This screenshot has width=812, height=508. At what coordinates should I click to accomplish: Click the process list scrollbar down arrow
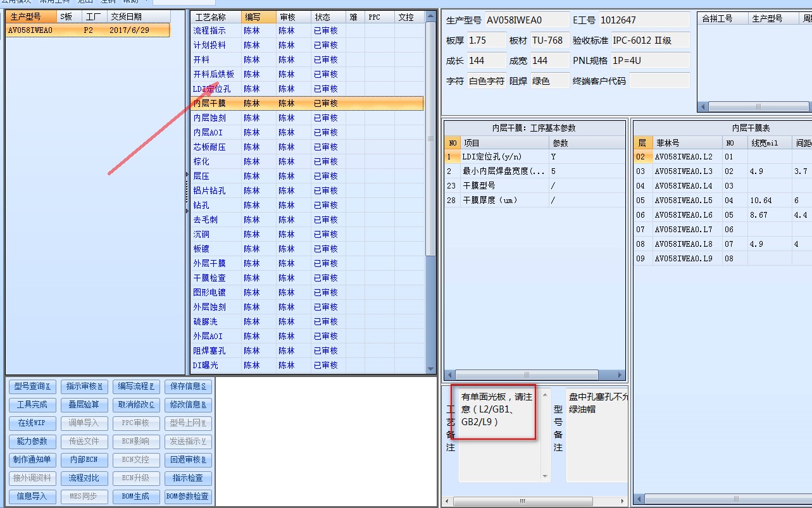[x=431, y=369]
